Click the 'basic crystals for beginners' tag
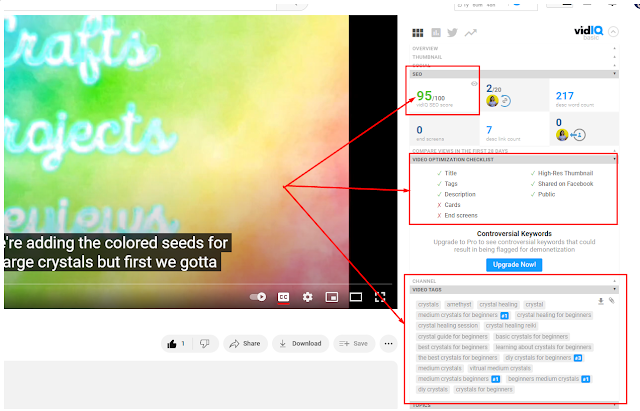The height and width of the screenshot is (411, 640). (531, 337)
